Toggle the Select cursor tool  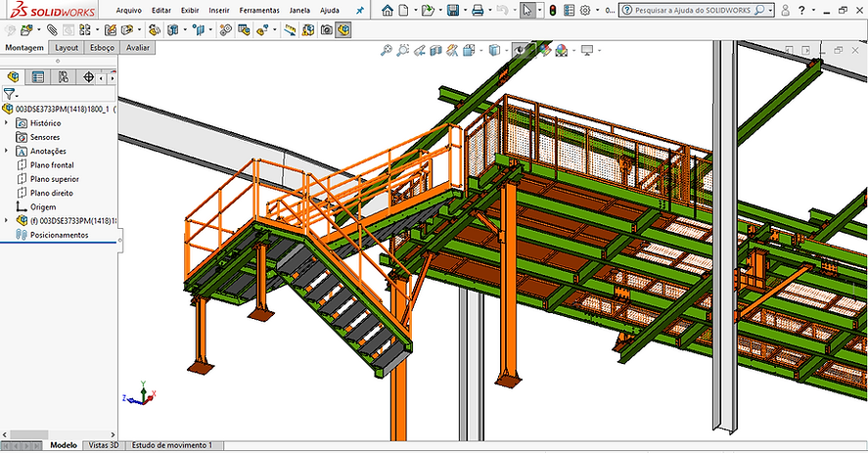coord(527,10)
